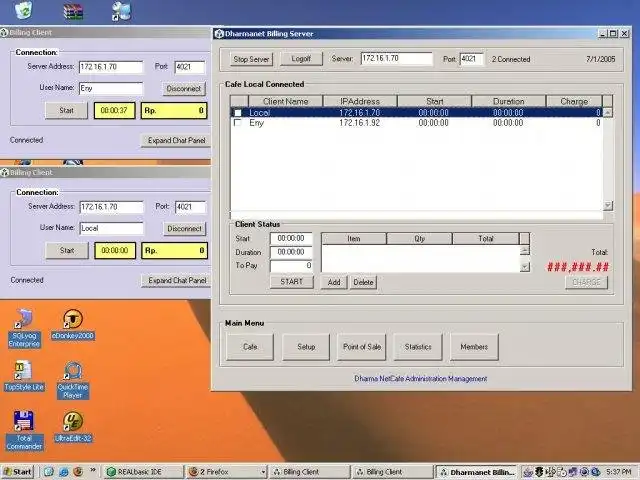Open the Recycle Bin desktop icon
The width and height of the screenshot is (640, 480).
[x=23, y=10]
